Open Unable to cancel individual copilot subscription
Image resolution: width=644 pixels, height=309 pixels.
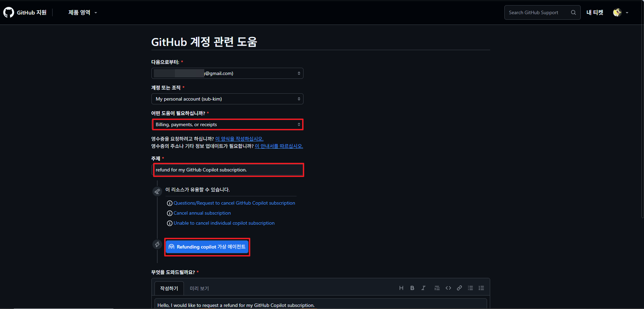click(x=224, y=223)
